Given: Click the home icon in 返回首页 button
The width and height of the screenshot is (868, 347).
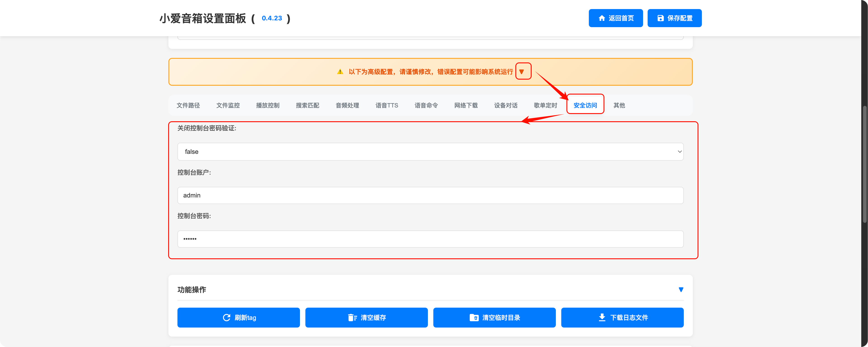Looking at the screenshot, I should (x=602, y=18).
